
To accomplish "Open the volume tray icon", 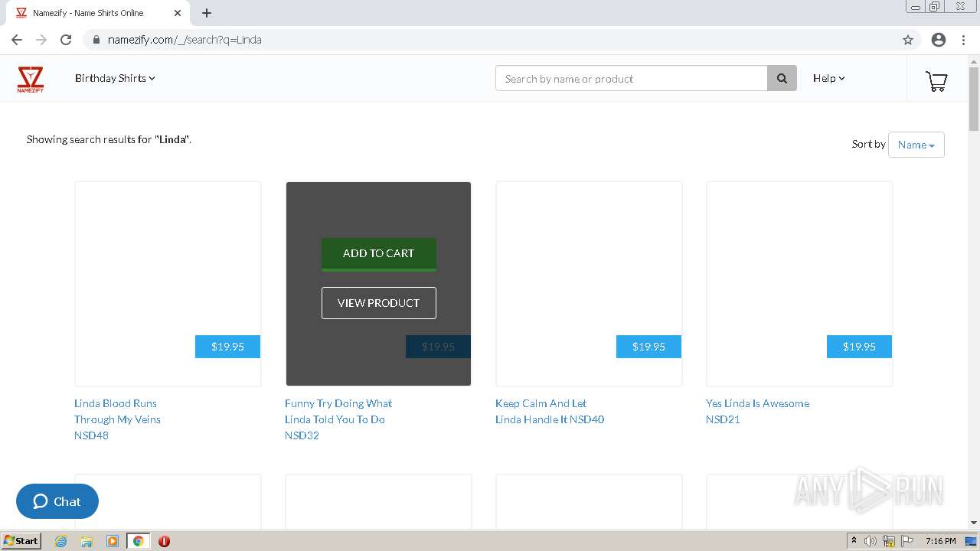I will 871,541.
